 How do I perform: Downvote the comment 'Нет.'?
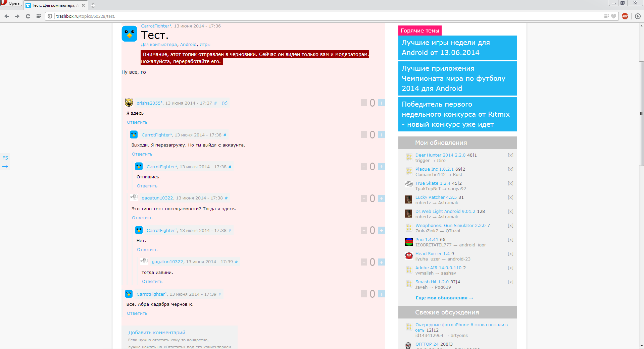point(364,230)
